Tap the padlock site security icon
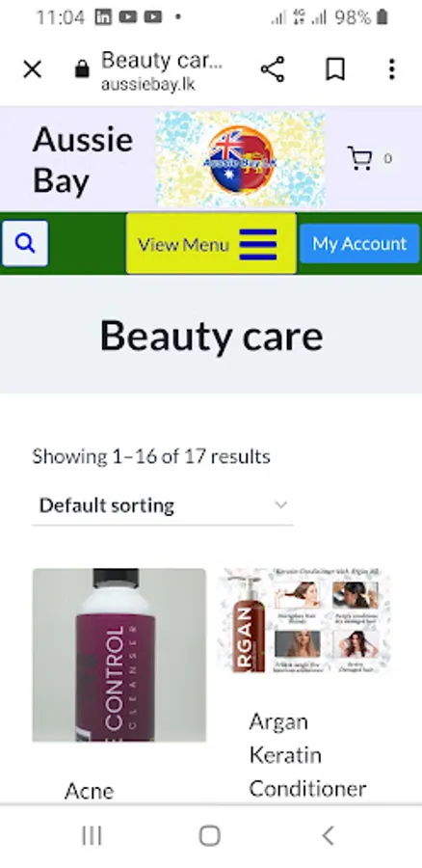The height and width of the screenshot is (868, 422). coord(82,69)
